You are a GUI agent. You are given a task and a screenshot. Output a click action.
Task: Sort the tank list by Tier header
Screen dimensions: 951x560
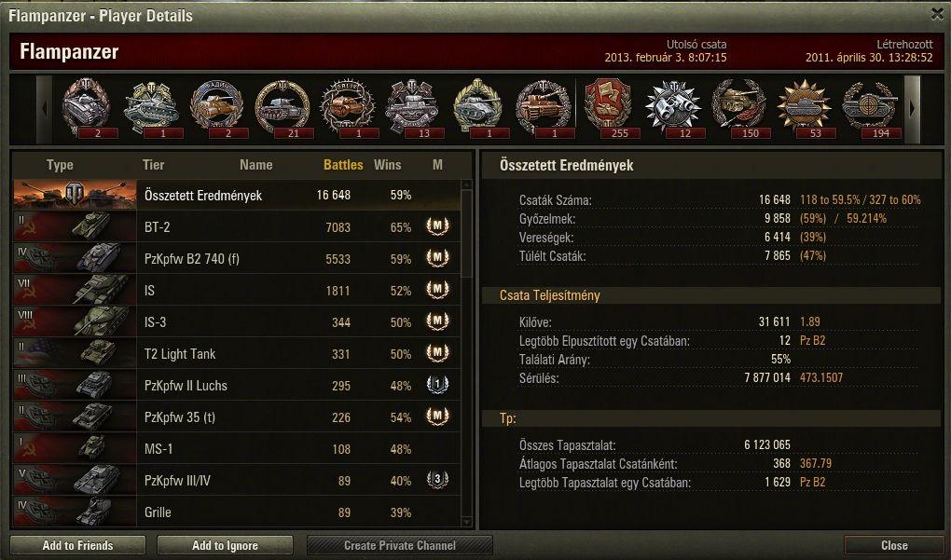pos(154,165)
